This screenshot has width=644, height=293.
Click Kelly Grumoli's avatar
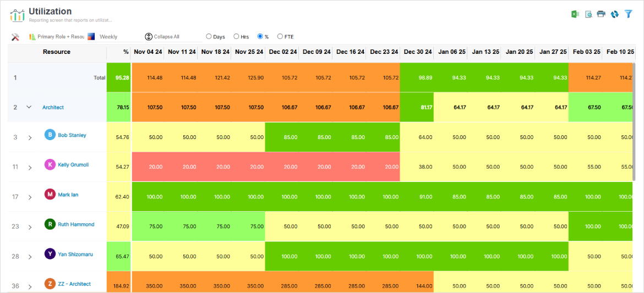point(50,164)
